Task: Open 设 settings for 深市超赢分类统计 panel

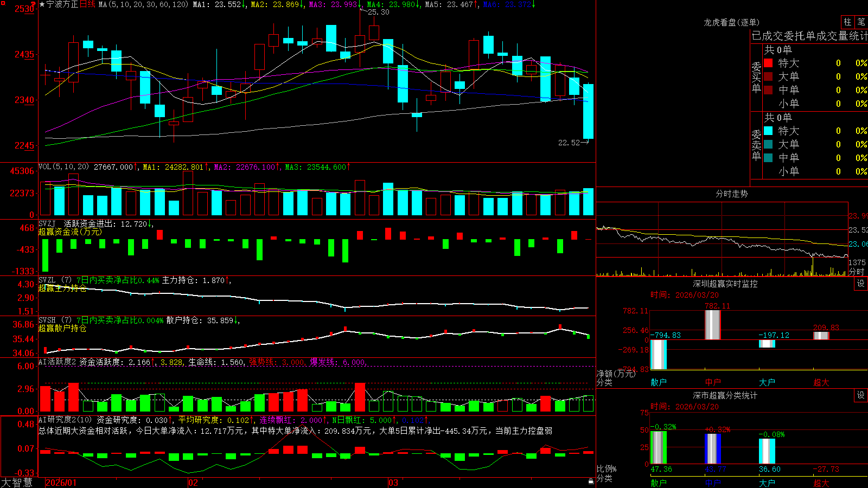Action: (x=861, y=395)
